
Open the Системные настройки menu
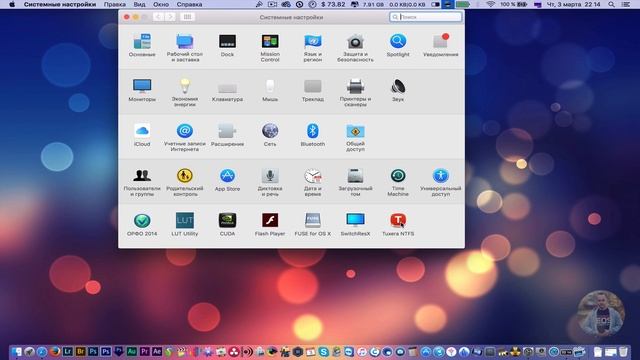[60, 4]
